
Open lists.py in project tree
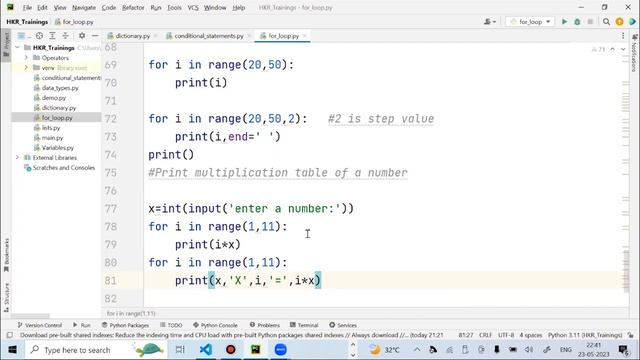point(47,128)
